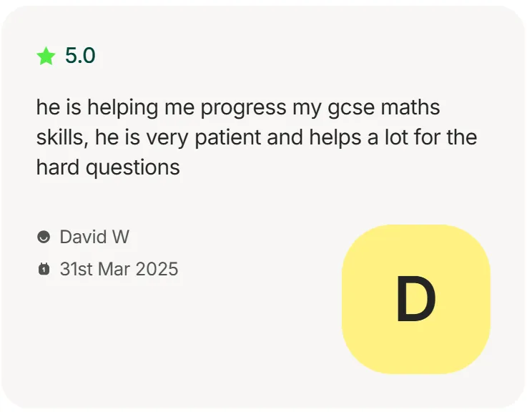The width and height of the screenshot is (532, 412).
Task: Click the word 'progress' in the review text
Action: click(x=243, y=108)
